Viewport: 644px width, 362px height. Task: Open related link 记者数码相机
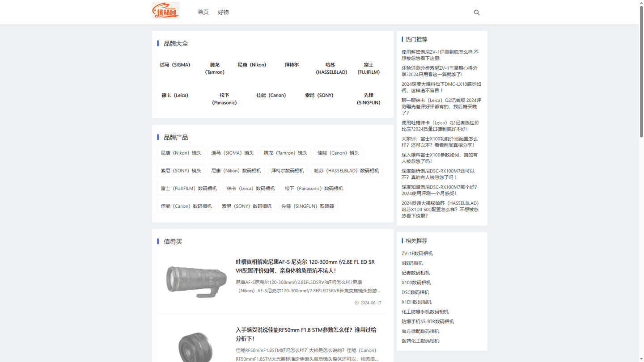pos(415,273)
